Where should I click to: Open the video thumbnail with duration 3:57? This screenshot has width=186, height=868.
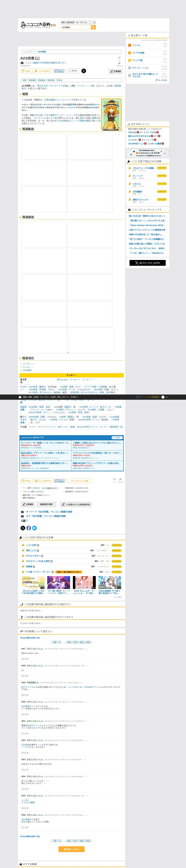pyautogui.click(x=84, y=582)
